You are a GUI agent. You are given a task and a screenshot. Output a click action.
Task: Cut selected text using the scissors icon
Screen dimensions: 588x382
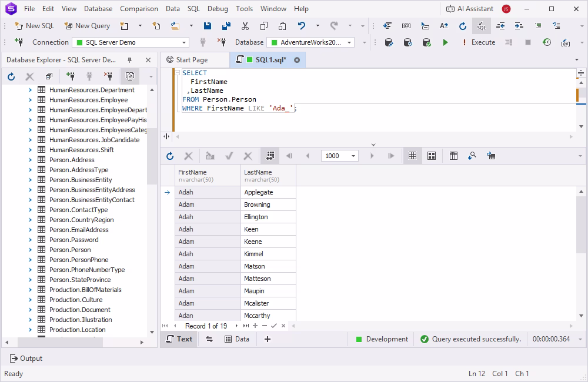(x=245, y=26)
